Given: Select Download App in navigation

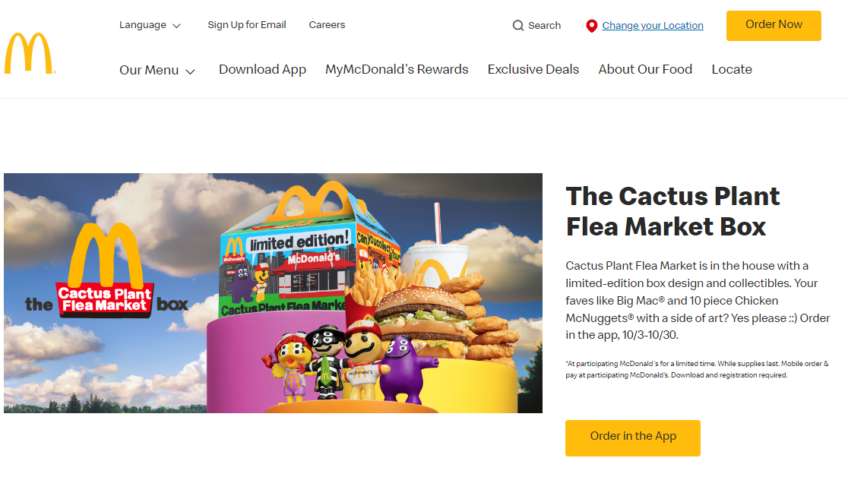Looking at the screenshot, I should 262,70.
